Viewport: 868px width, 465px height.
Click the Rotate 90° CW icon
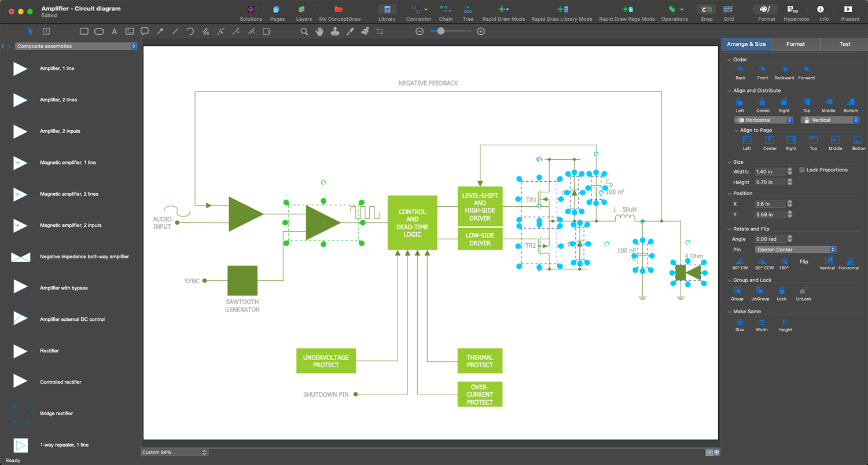pyautogui.click(x=740, y=262)
